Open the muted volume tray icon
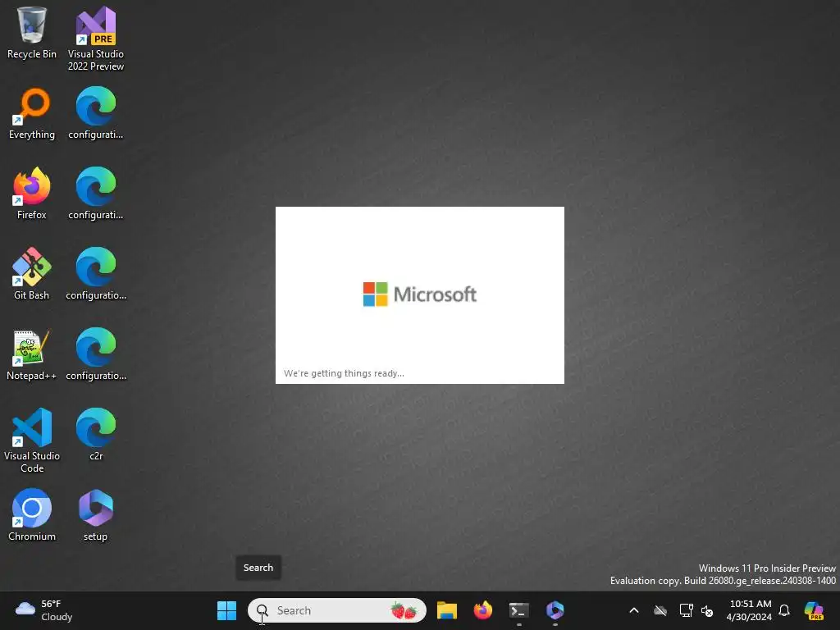 pos(707,610)
